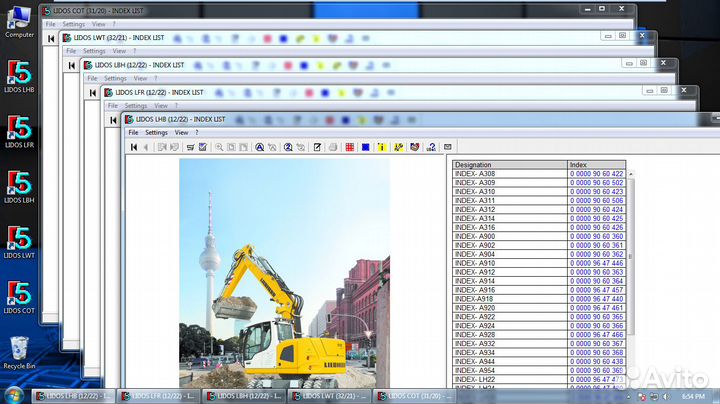Click the scroll up arrow of index list

630,174
